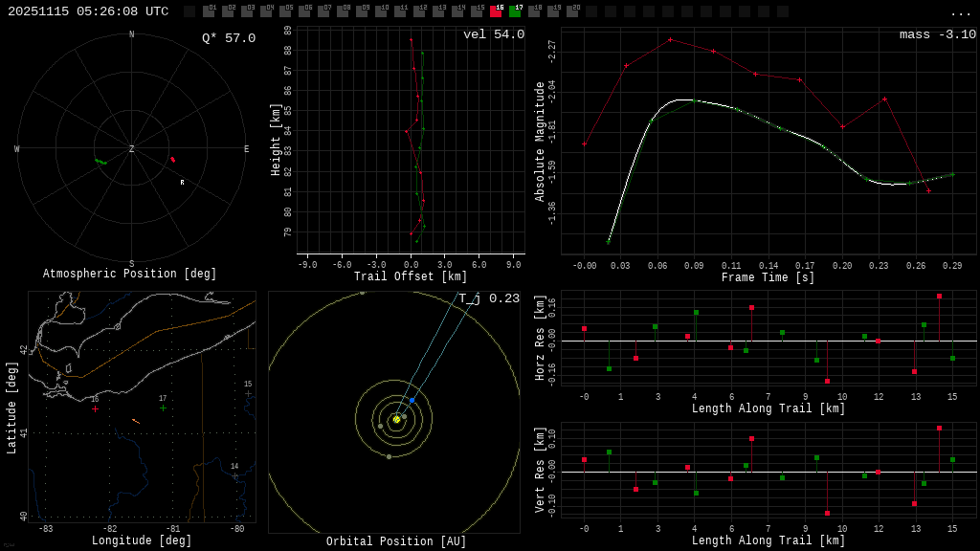The width and height of the screenshot is (980, 551).
Task: Click the red station 16 map marker
Action: click(x=95, y=408)
